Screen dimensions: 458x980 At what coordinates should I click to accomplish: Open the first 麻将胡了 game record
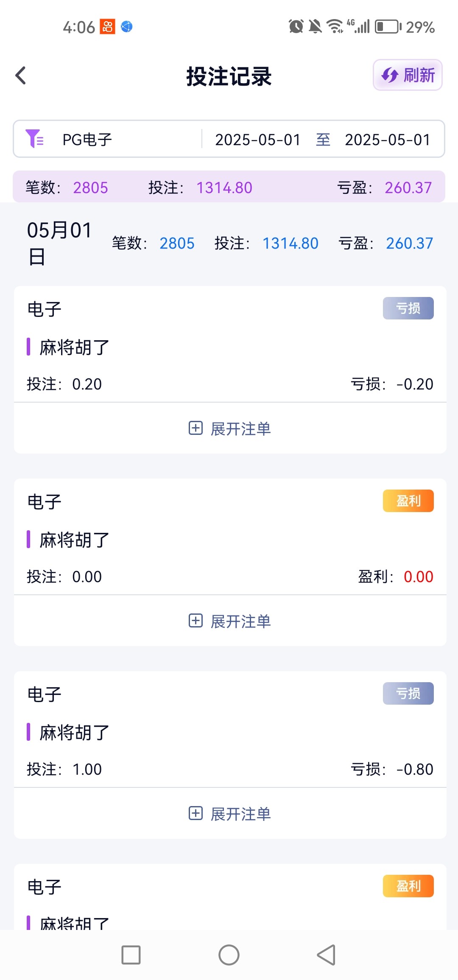coord(74,347)
